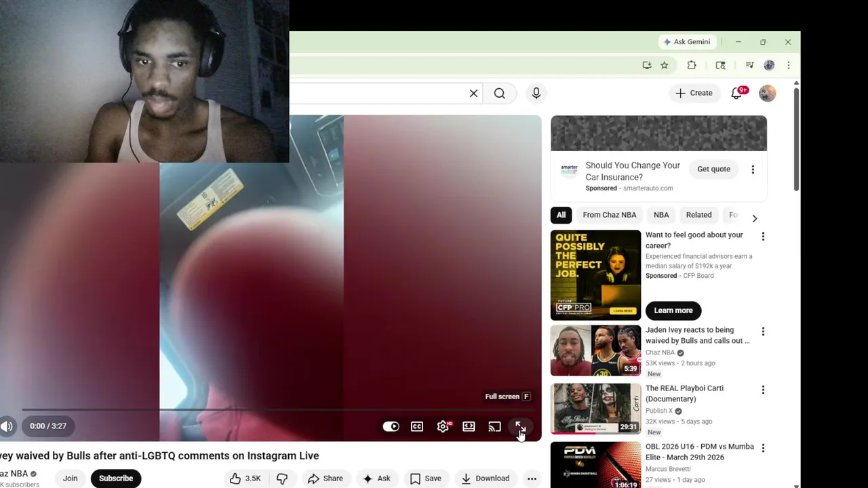Show more filter chips with the right arrow

pos(755,218)
